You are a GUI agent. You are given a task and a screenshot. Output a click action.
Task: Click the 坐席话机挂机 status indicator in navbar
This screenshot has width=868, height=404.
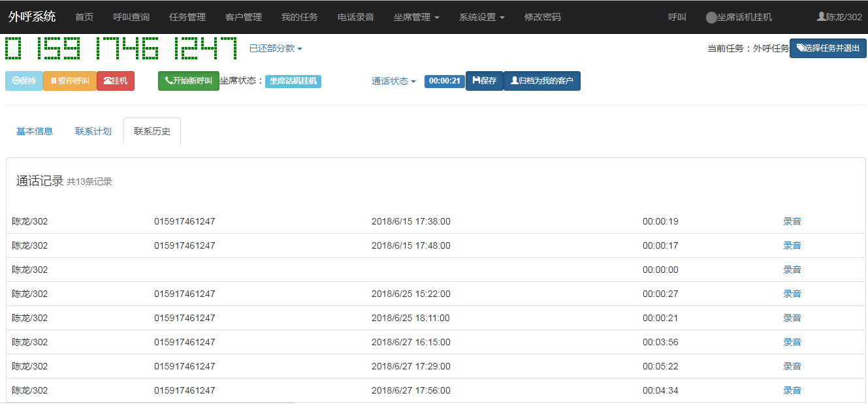[x=739, y=17]
